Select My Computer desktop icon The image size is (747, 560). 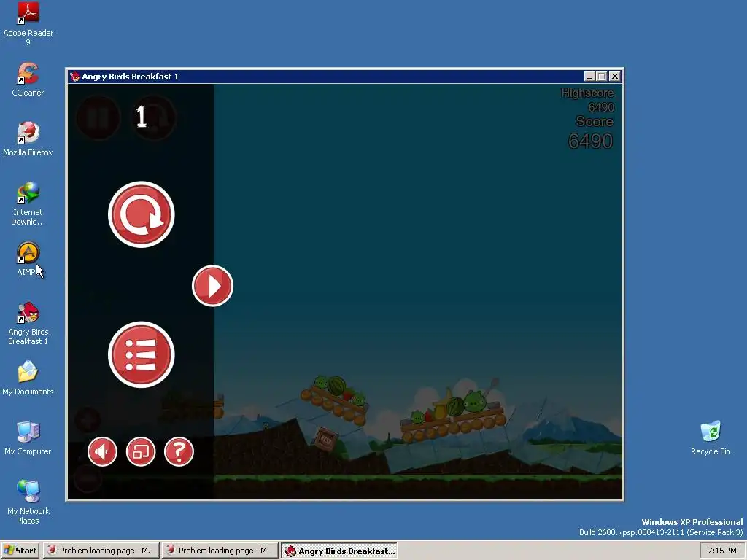coord(28,438)
